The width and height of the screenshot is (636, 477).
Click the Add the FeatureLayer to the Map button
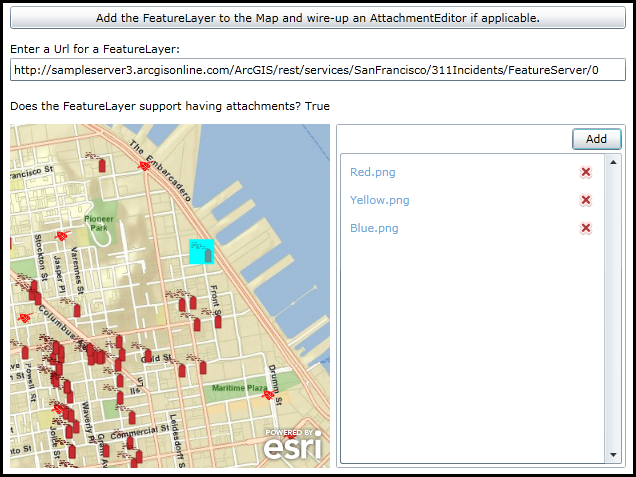pos(317,18)
